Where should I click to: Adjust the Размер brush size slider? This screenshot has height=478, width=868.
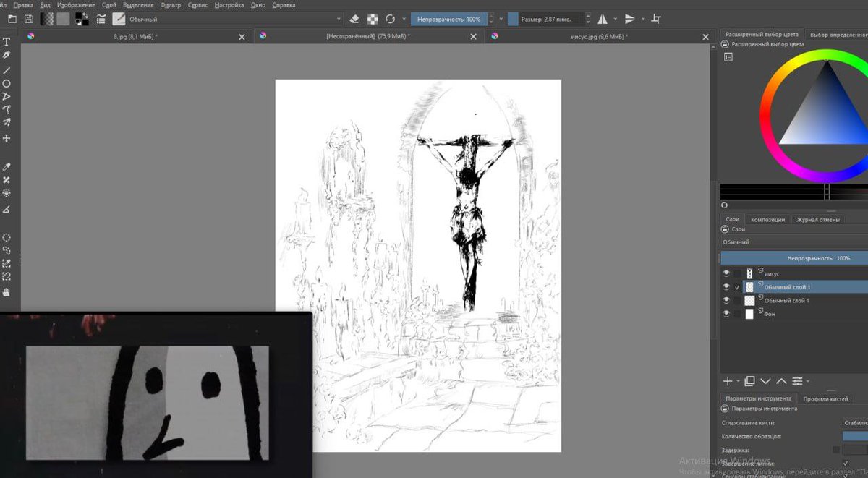545,19
